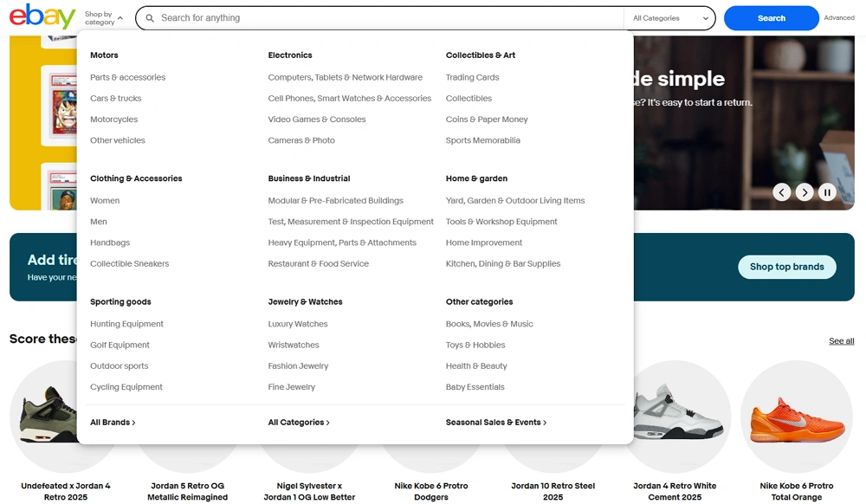
Task: Select Outdoor sports
Action: click(x=119, y=366)
